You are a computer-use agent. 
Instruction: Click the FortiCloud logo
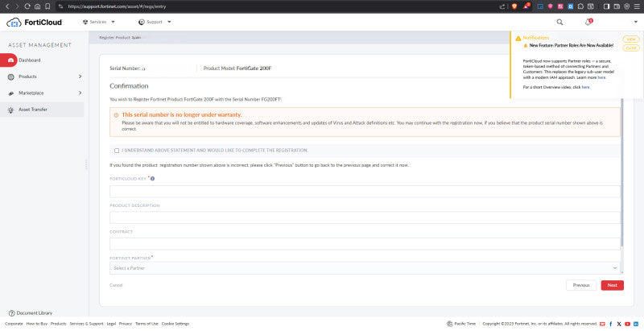coord(34,23)
